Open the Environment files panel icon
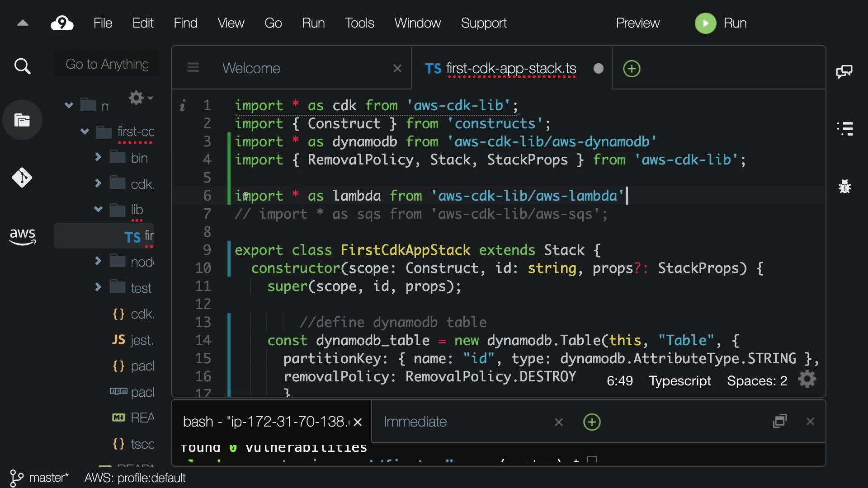The image size is (868, 488). 22,120
